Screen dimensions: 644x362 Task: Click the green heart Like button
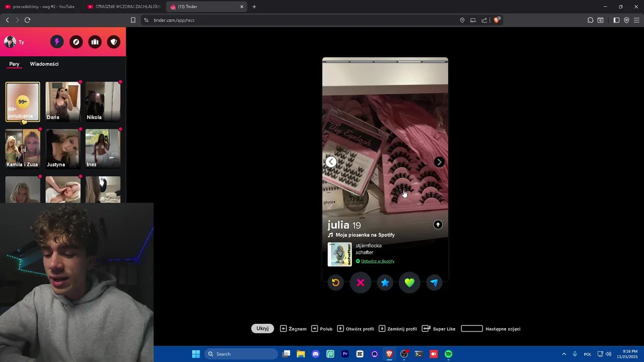pyautogui.click(x=410, y=283)
